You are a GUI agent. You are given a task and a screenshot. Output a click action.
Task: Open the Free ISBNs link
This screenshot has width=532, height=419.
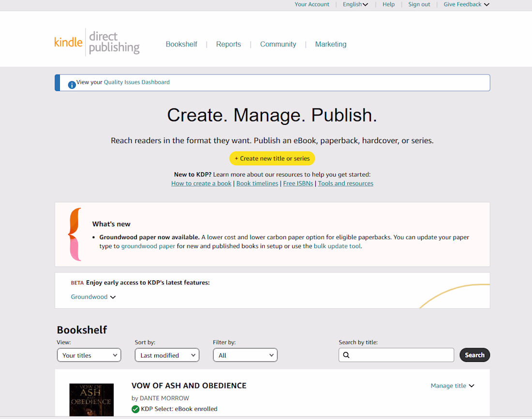point(298,183)
